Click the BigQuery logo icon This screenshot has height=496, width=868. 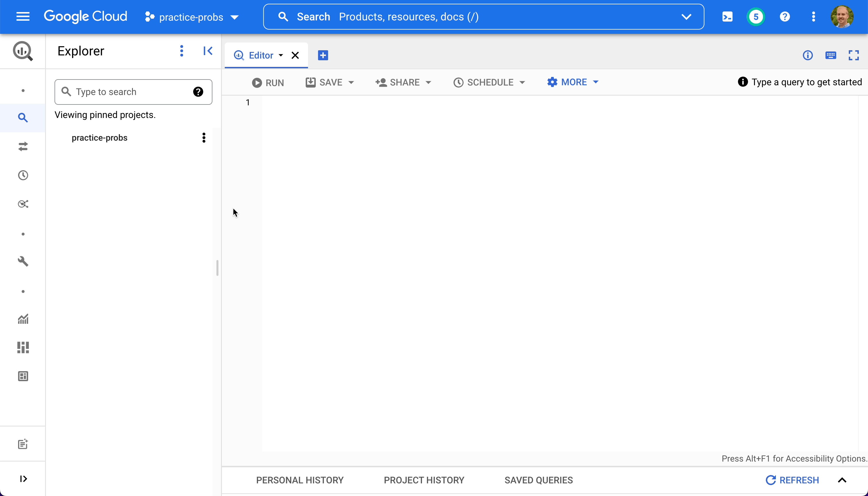tap(23, 51)
